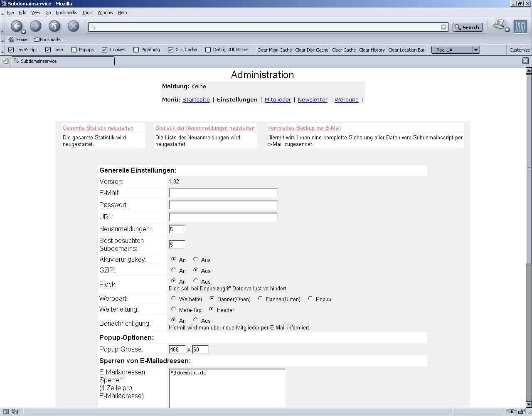
Task: Click Clear Mem Cache
Action: (275, 50)
